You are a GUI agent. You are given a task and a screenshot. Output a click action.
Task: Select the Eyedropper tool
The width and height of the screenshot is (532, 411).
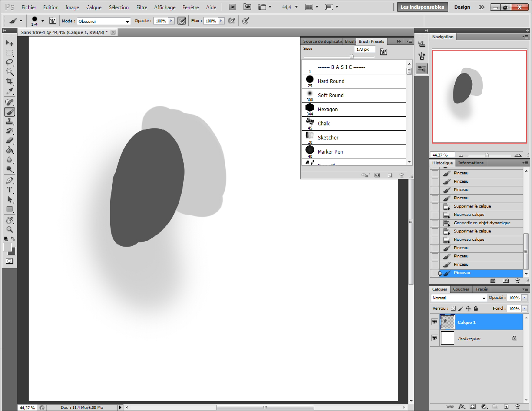coord(9,91)
